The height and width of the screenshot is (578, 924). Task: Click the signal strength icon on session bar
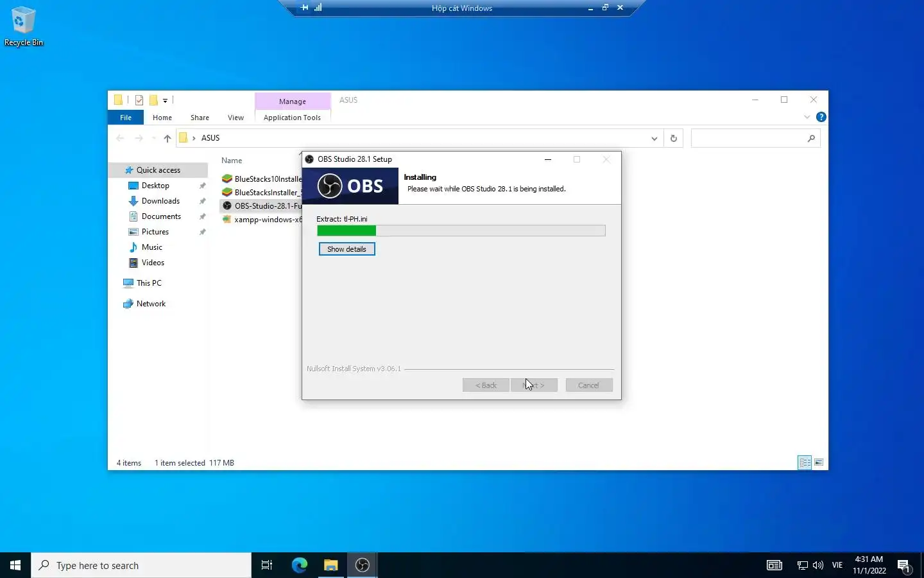coord(318,8)
